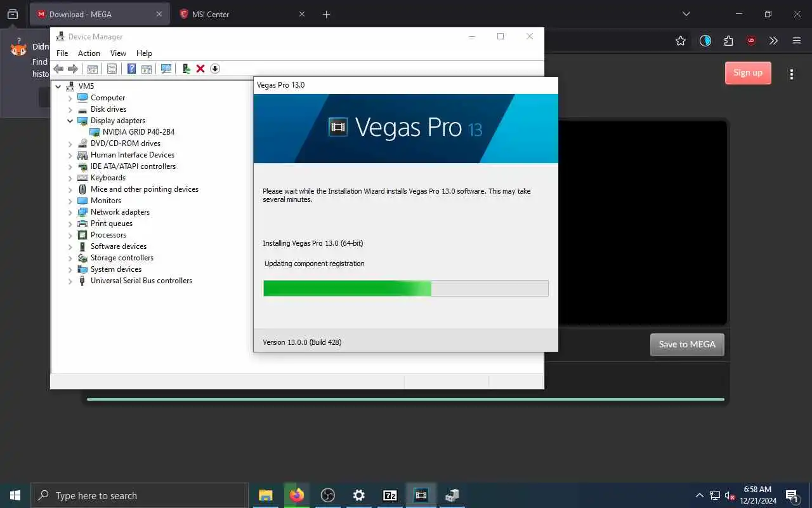Click the Back arrow in Device Manager toolbar
Image resolution: width=812 pixels, height=508 pixels.
pyautogui.click(x=58, y=69)
